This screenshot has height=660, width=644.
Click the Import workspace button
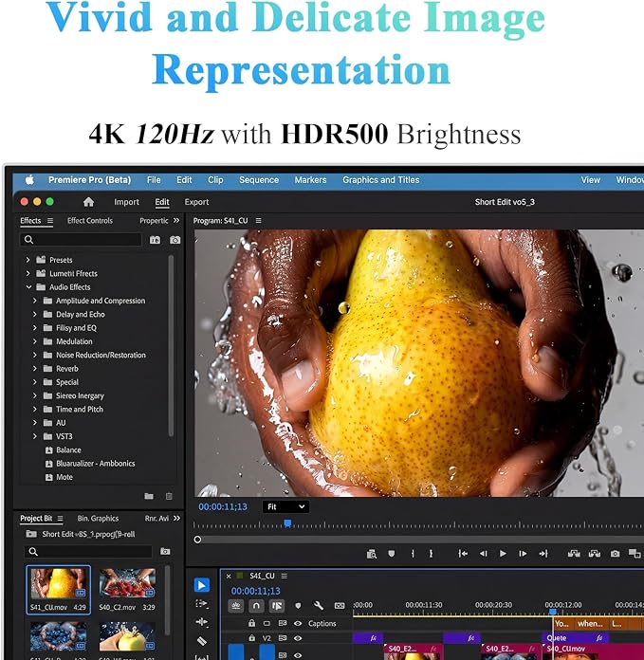tap(126, 202)
